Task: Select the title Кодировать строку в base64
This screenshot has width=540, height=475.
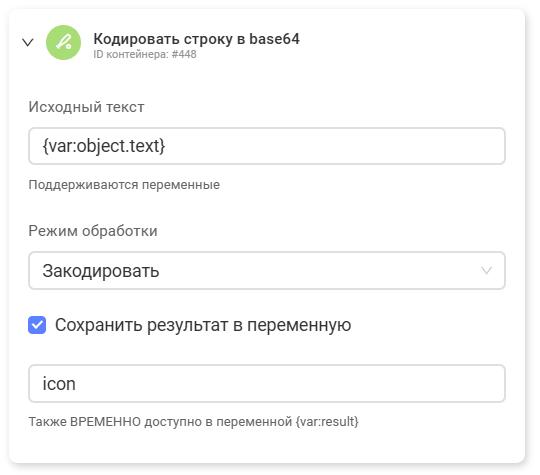Action: [196, 39]
